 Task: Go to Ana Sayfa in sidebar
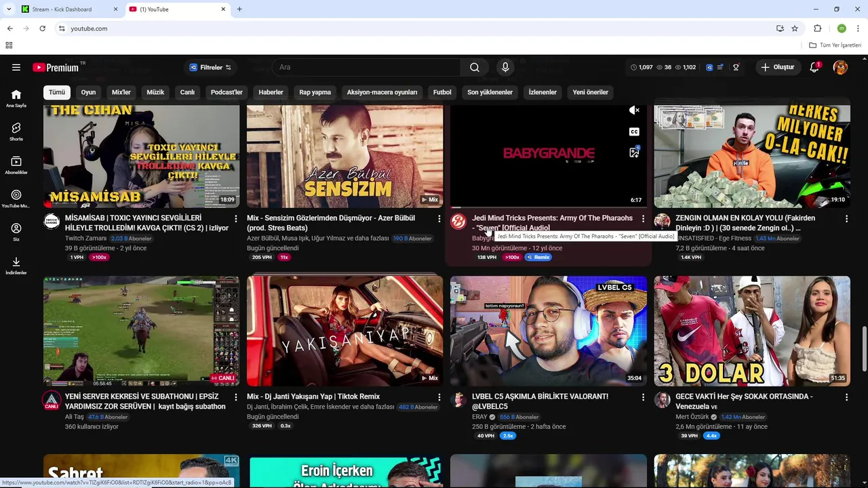pos(16,98)
